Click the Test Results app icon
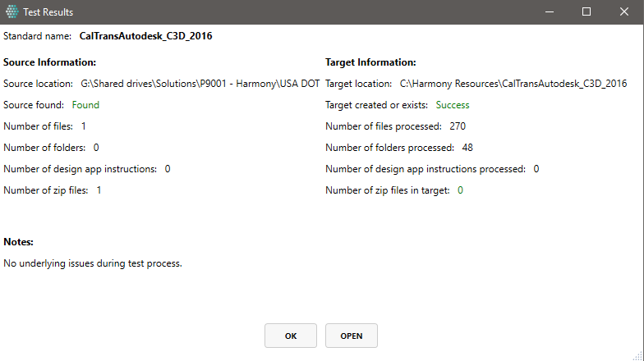Screen dimensions: 644x361 (11, 11)
